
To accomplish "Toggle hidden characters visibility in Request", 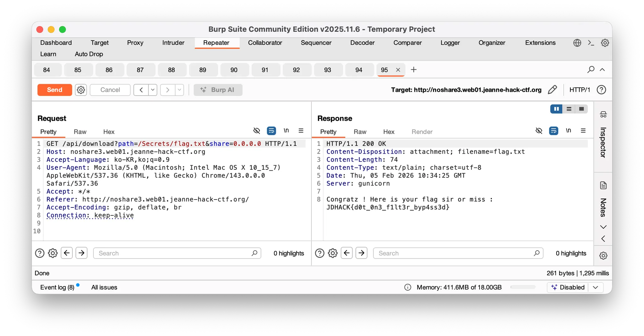I will click(x=257, y=131).
